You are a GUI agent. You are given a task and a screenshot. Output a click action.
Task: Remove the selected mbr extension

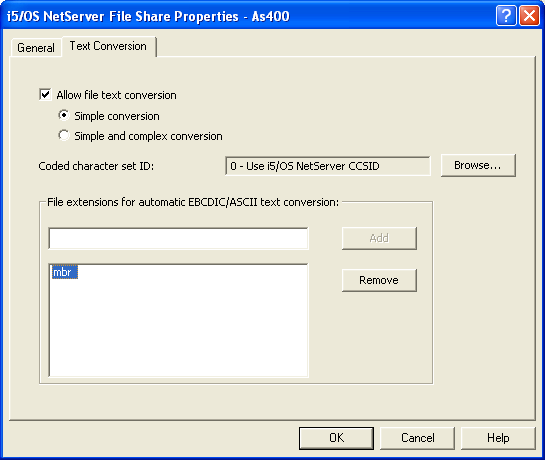(x=379, y=280)
